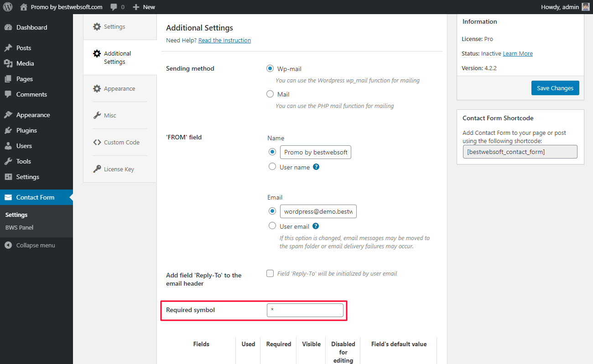Select the Wp-mail sending method
593x364 pixels.
pos(270,69)
